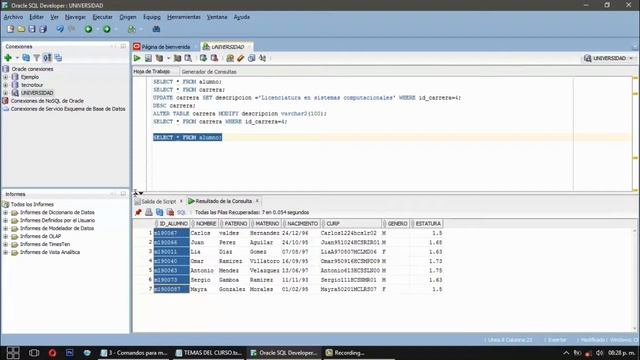640x360 pixels.
Task: Click the ESTATURA column header
Action: tap(427, 224)
